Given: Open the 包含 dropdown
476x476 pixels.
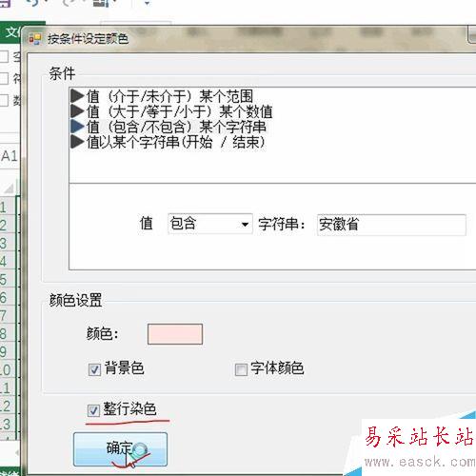Looking at the screenshot, I should click(x=210, y=224).
